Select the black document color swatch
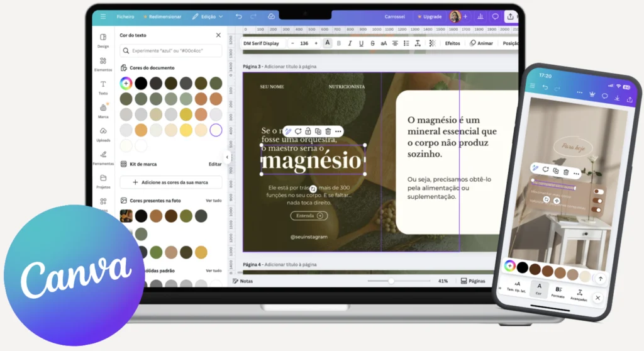The width and height of the screenshot is (644, 351). (x=141, y=83)
